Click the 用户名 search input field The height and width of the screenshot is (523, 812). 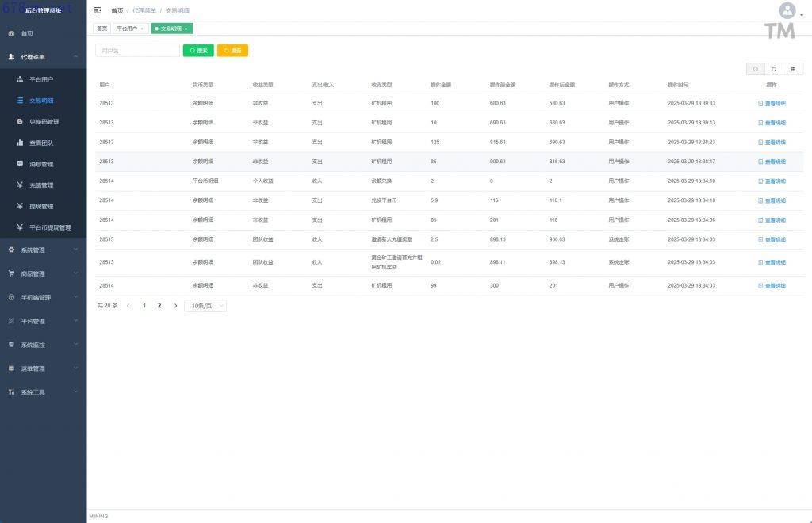(x=137, y=51)
